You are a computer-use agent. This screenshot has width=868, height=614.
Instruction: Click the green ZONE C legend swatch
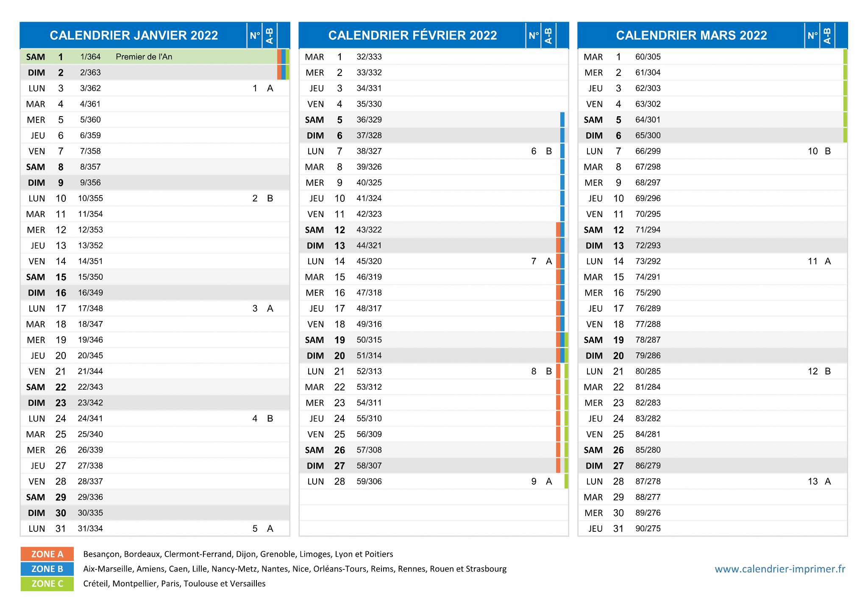coord(47,583)
